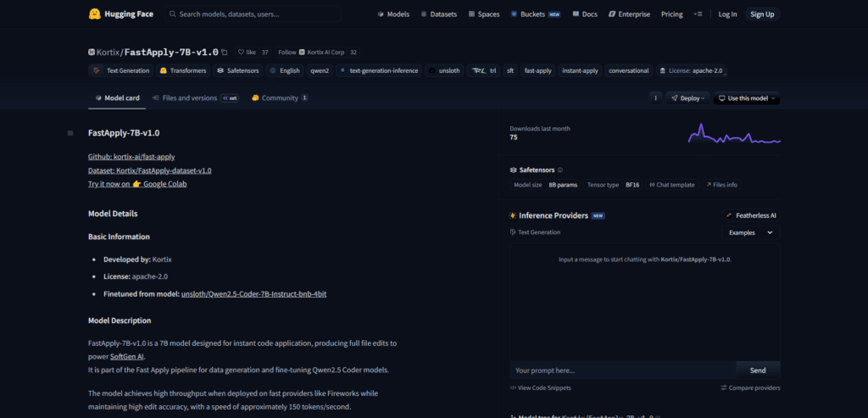Expand the Use this model dropdown
The height and width of the screenshot is (418, 868).
[x=747, y=98]
